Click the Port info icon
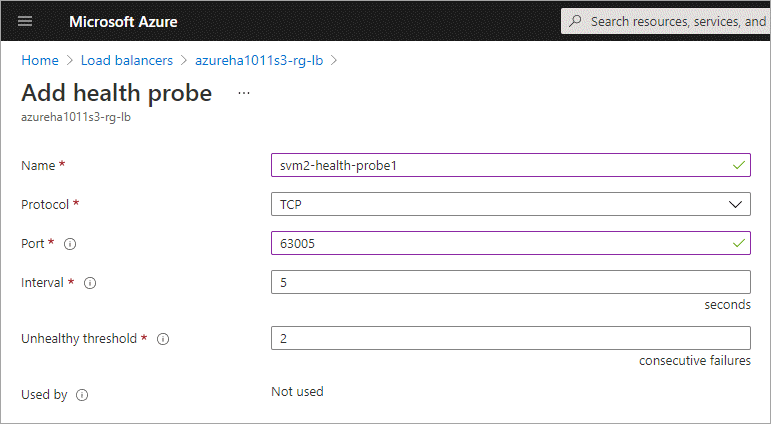 (x=70, y=243)
